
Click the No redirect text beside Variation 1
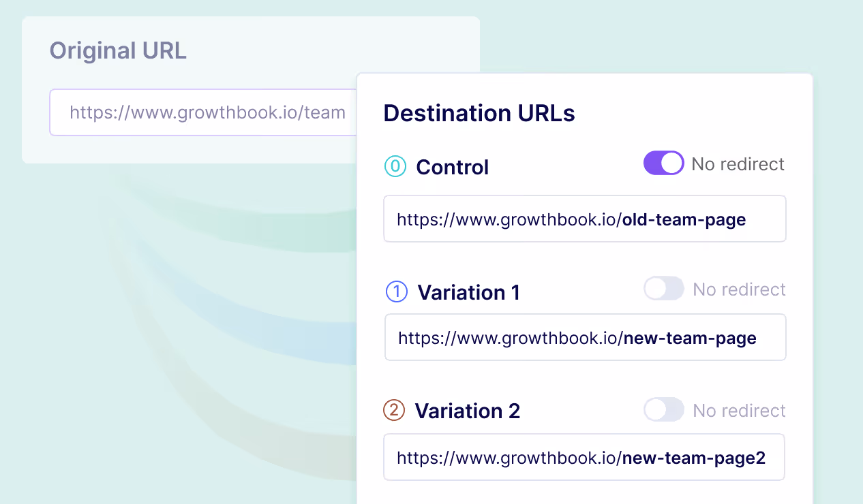740,289
